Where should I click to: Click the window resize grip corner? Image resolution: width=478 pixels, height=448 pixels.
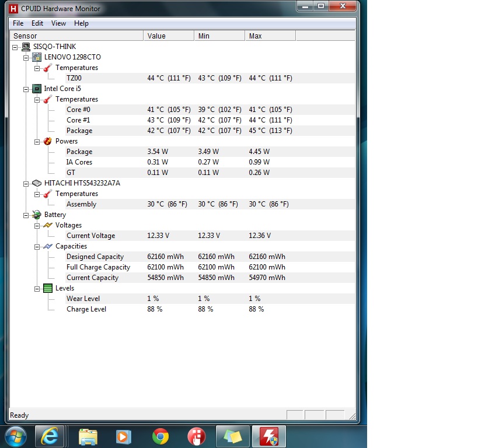coord(352,416)
